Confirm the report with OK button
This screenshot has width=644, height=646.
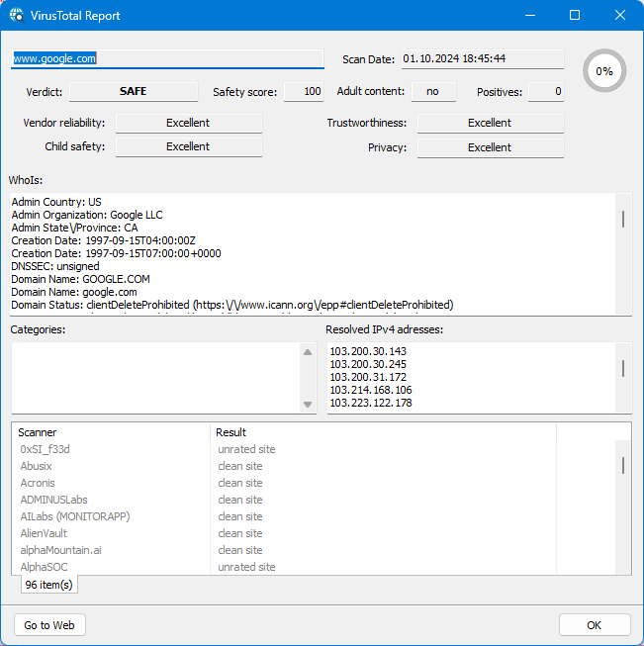click(x=595, y=625)
